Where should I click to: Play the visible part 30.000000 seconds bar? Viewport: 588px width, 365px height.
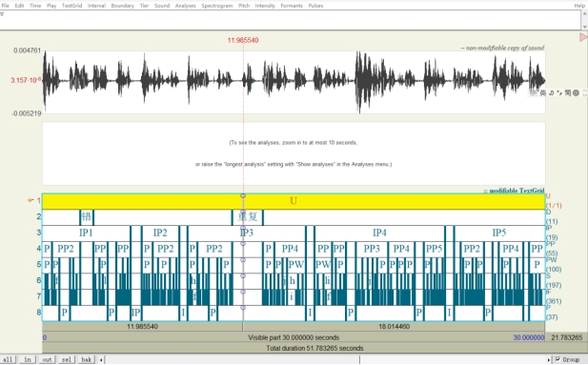point(294,337)
